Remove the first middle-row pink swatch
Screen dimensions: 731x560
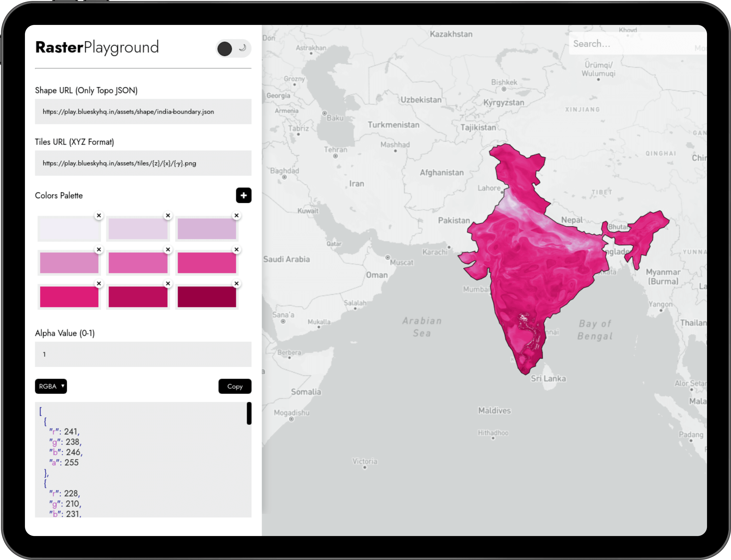[x=99, y=250]
